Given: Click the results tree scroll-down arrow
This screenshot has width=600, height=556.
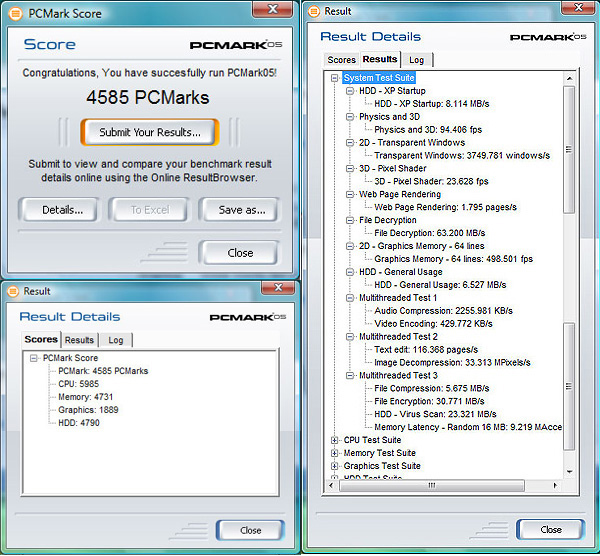Looking at the screenshot, I should (x=569, y=472).
